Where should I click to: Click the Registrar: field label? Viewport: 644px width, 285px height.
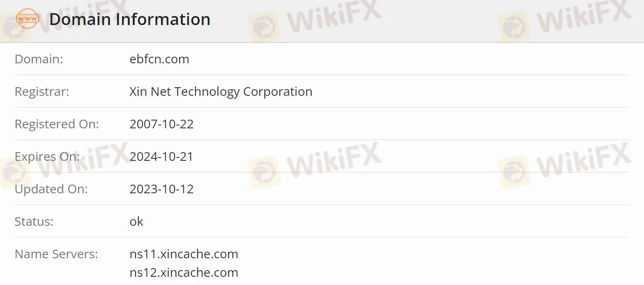tap(42, 91)
